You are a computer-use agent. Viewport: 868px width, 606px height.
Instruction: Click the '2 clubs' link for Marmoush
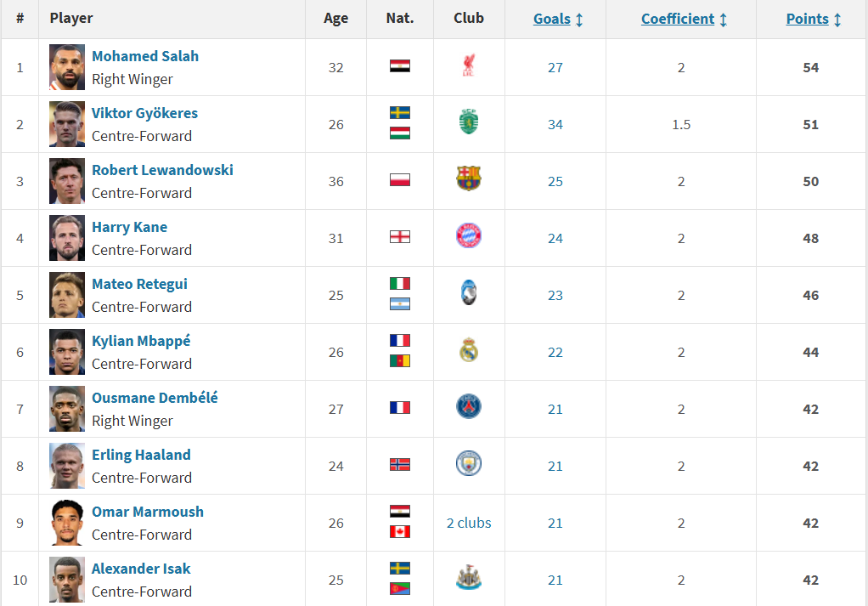pyautogui.click(x=469, y=523)
